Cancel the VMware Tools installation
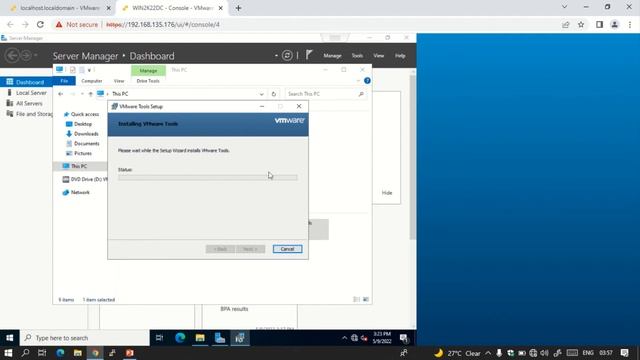This screenshot has width=640, height=360. [287, 249]
